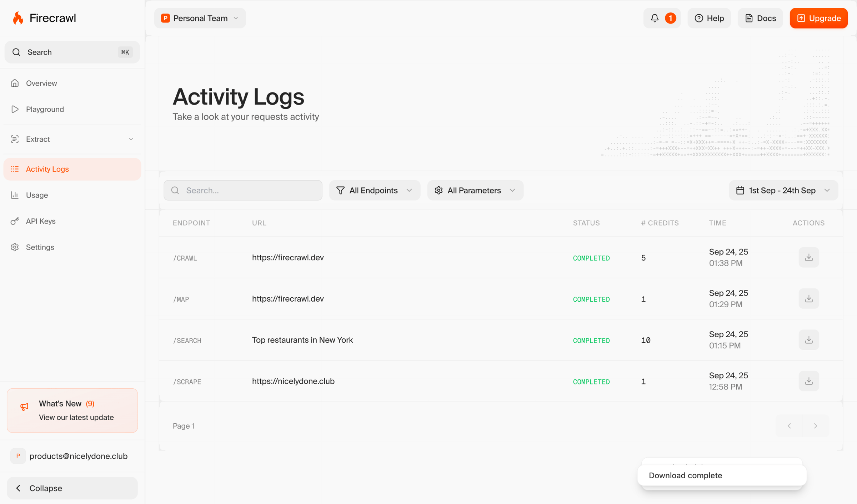Open the Personal Team switcher
The image size is (857, 504).
click(200, 18)
